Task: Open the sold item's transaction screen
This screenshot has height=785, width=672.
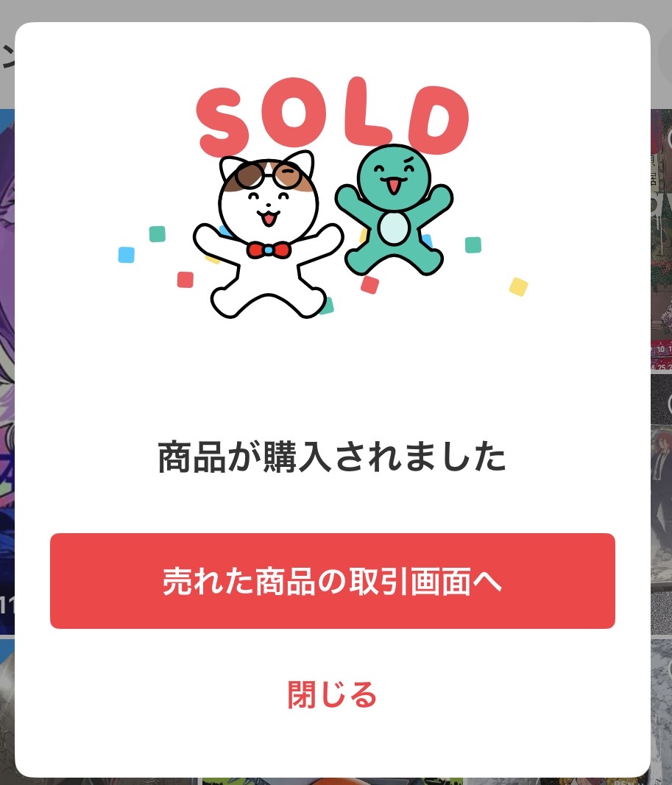Action: (332, 581)
